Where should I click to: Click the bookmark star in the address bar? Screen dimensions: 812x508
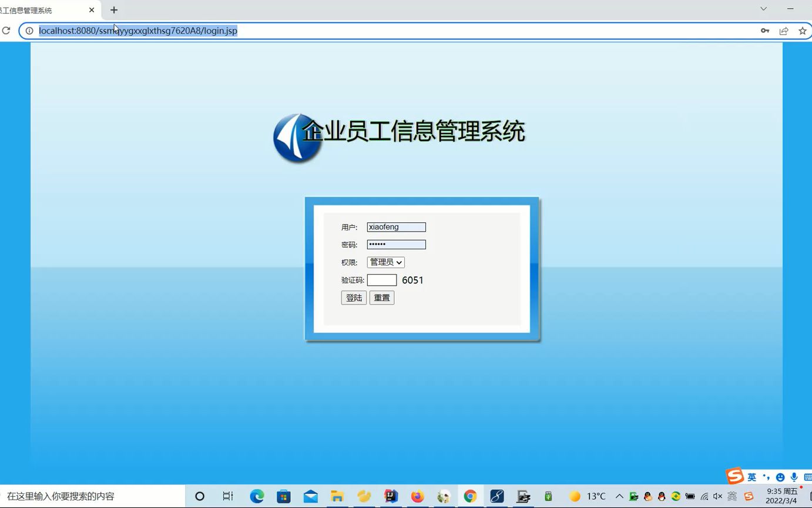tap(803, 31)
